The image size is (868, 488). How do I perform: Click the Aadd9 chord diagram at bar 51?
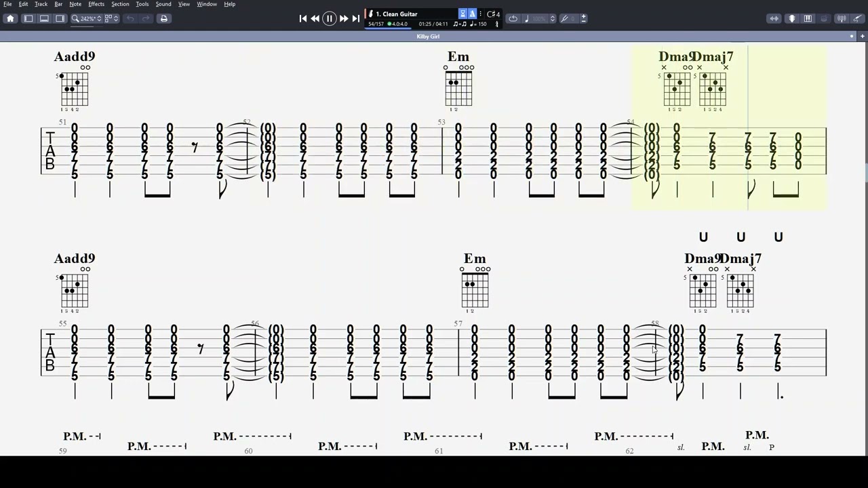coord(75,88)
